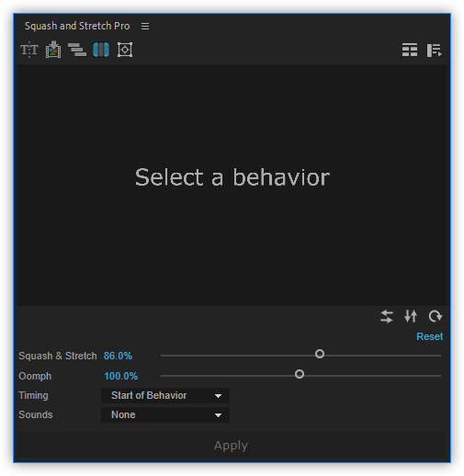
Task: Switch to grid view layout icon
Action: [x=410, y=50]
